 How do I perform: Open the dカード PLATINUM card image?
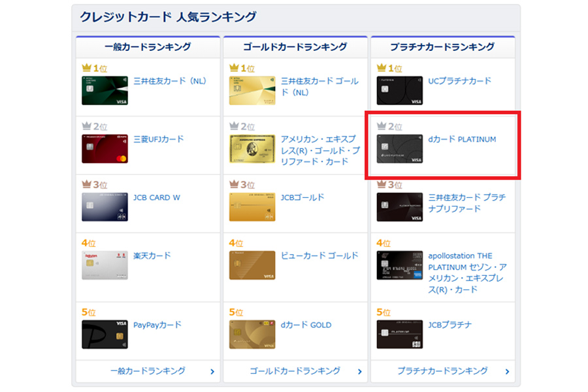point(400,148)
